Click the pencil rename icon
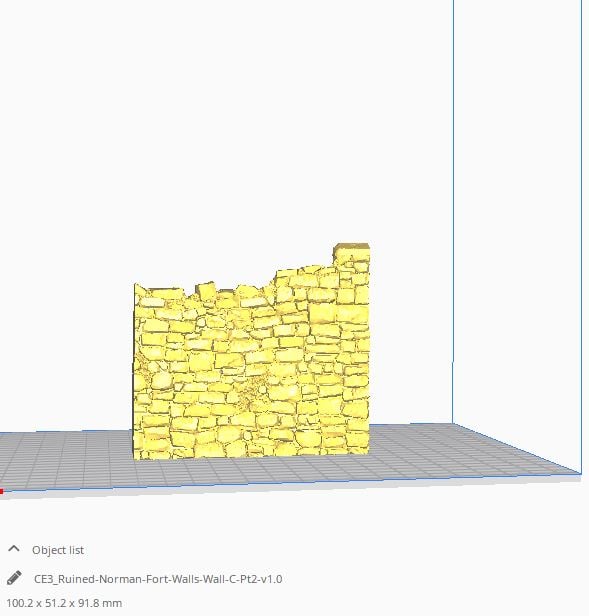 click(14, 578)
